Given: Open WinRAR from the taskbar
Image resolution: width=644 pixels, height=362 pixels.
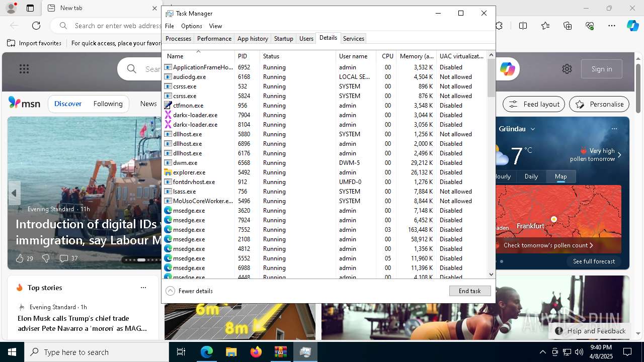Looking at the screenshot, I should pyautogui.click(x=280, y=352).
